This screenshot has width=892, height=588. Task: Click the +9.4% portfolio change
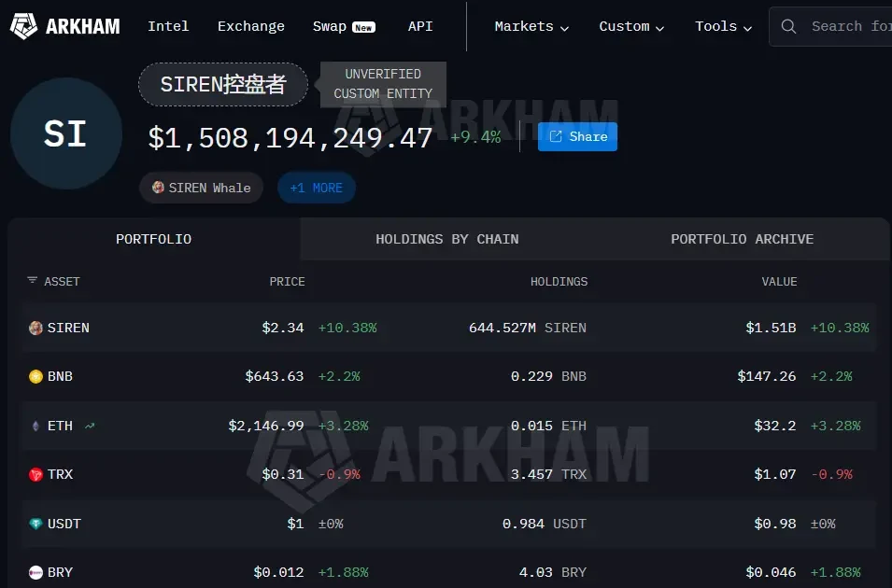[475, 137]
